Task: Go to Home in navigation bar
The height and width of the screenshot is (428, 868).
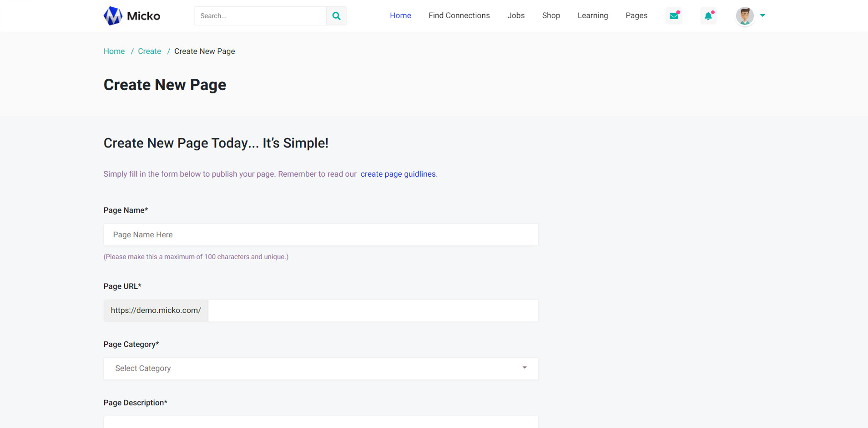Action: point(400,15)
